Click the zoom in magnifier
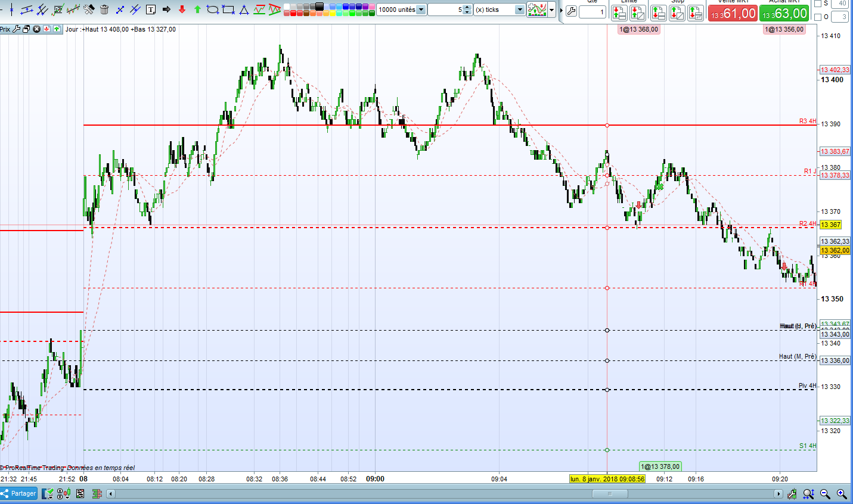This screenshot has height=504, width=853. pos(842,494)
